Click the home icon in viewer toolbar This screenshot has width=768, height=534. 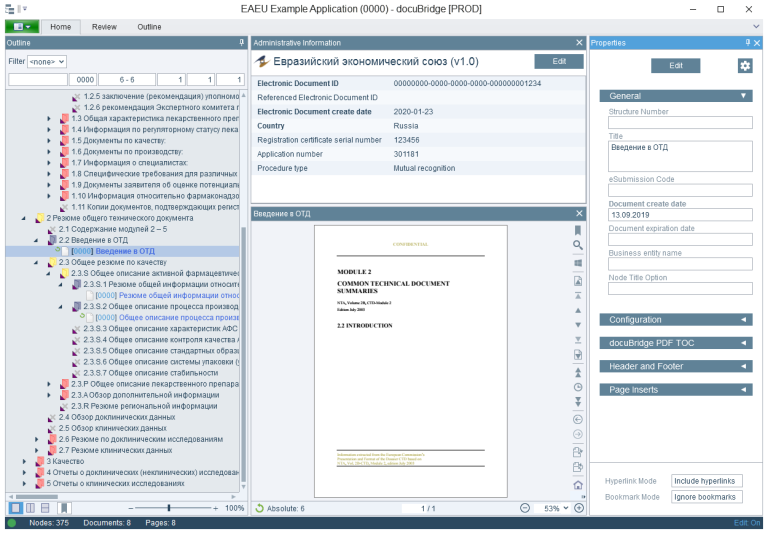(577, 485)
